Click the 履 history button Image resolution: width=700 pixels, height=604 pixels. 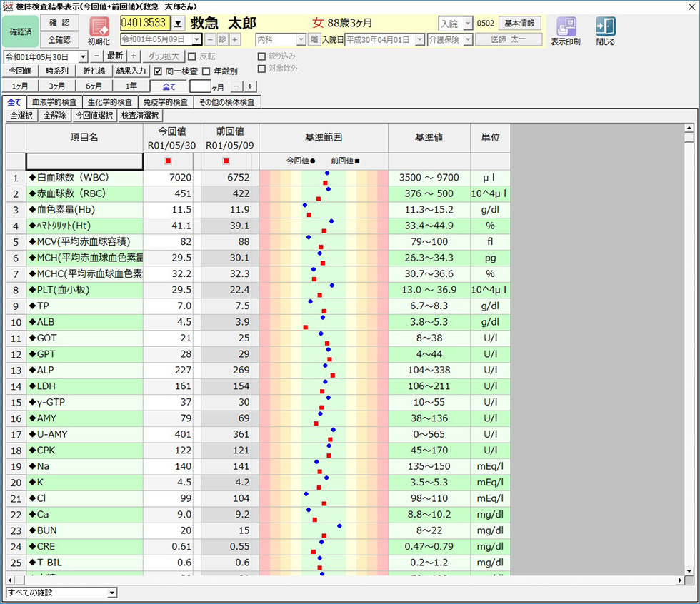click(x=314, y=39)
